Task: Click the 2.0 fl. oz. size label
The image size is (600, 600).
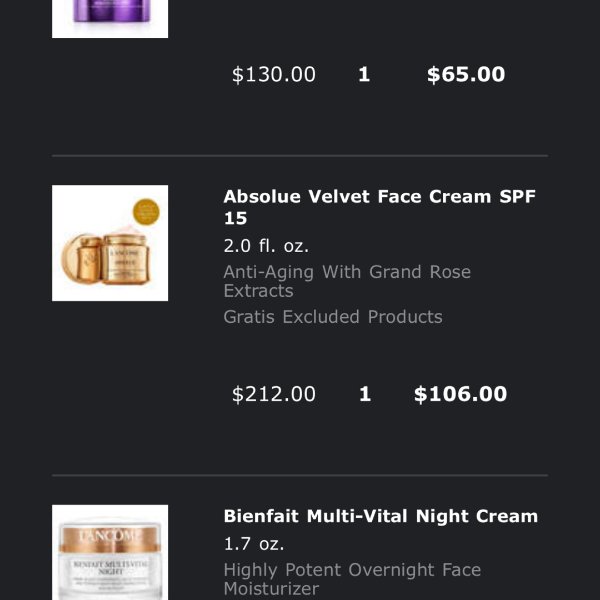Action: pyautogui.click(x=266, y=246)
